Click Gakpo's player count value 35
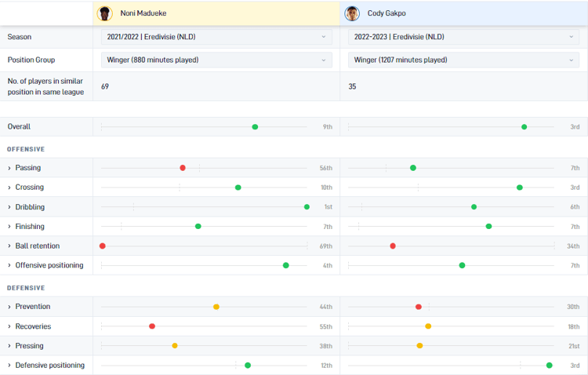Image resolution: width=588 pixels, height=375 pixels. coord(352,86)
